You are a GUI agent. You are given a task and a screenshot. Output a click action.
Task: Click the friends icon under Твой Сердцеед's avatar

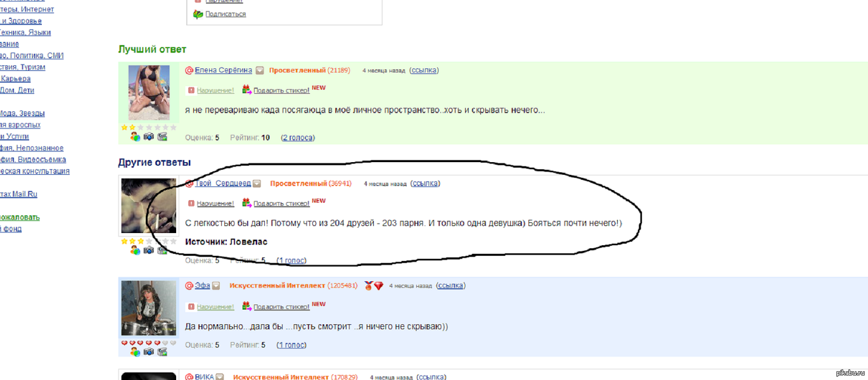(135, 250)
